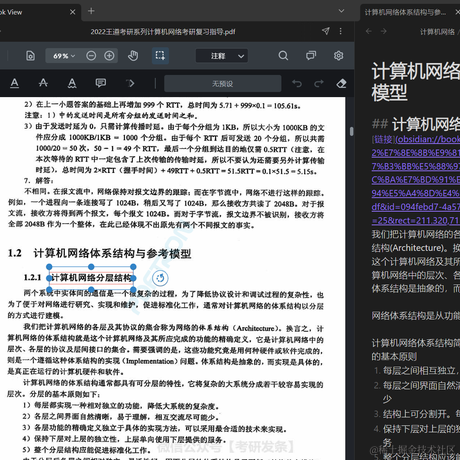Click the (Architecture) term in PDF

click(256, 328)
